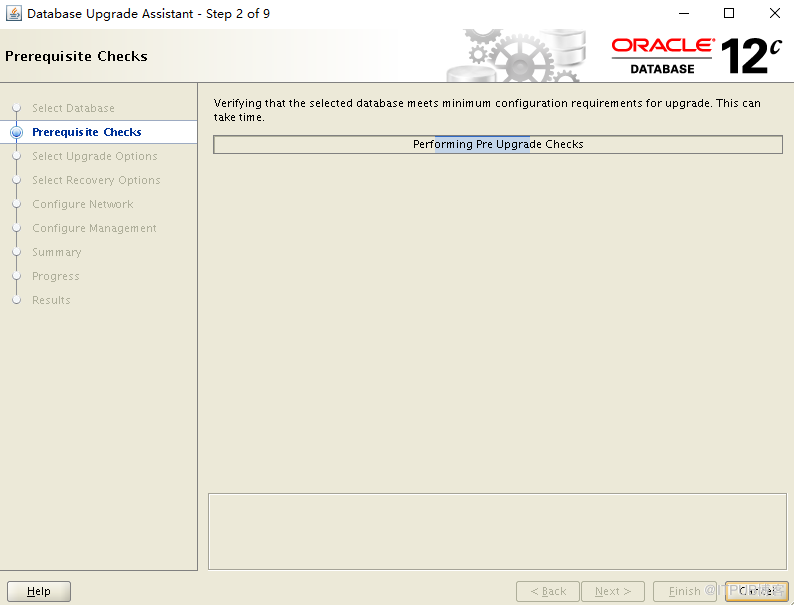Click the Select Database step bullet icon
The height and width of the screenshot is (605, 794).
(17, 108)
